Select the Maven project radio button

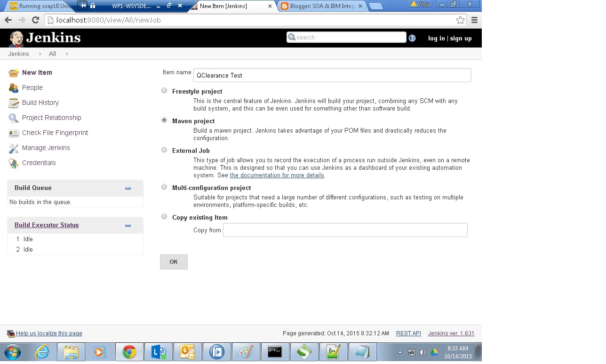click(x=164, y=120)
